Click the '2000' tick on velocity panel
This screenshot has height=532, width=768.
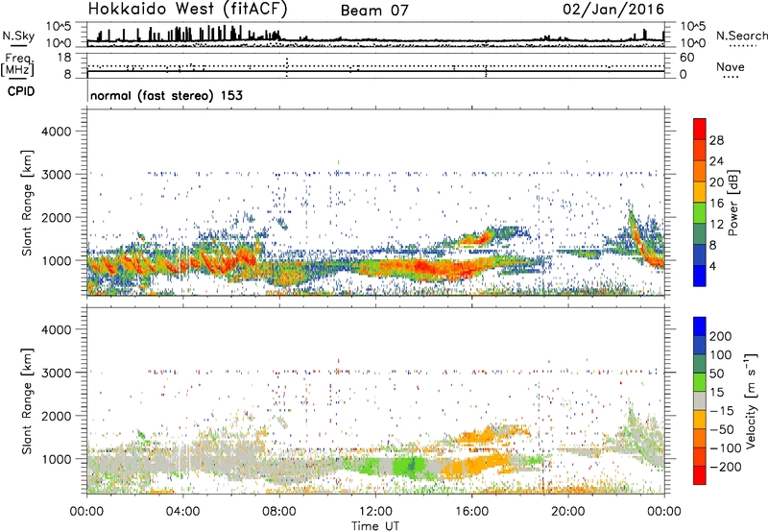(x=56, y=416)
